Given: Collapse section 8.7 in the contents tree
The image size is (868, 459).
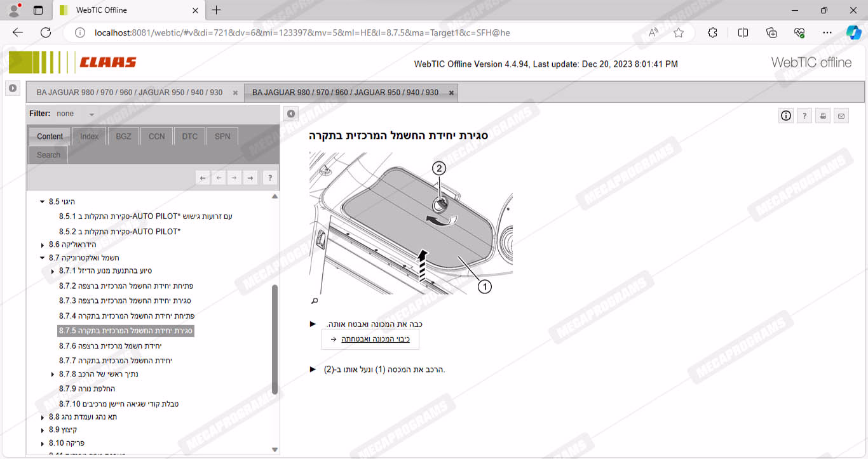Looking at the screenshot, I should pos(43,258).
